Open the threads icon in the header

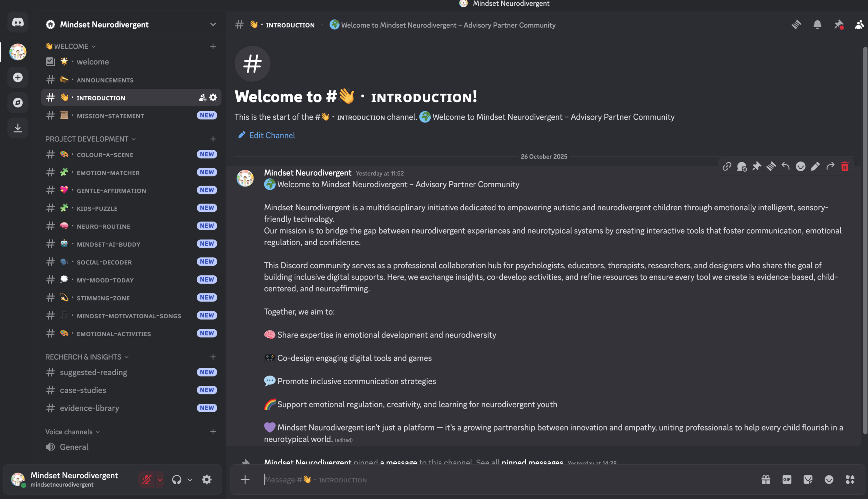(x=796, y=25)
